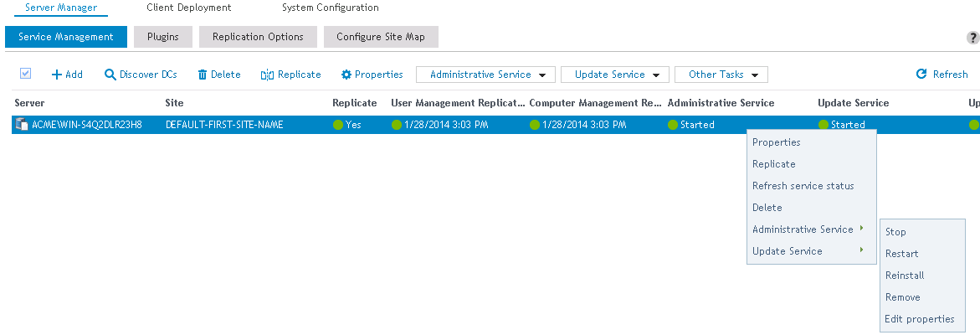Expand Update Service submenu in the context menu
980x335 pixels.
point(808,251)
